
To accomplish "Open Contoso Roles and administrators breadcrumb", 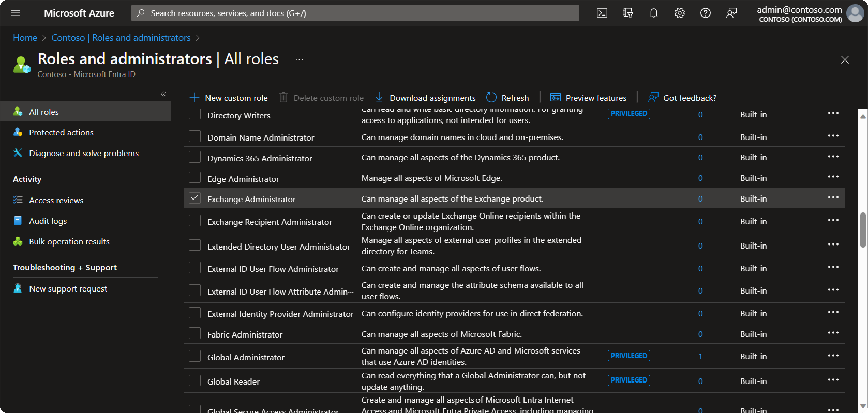I will pyautogui.click(x=121, y=38).
